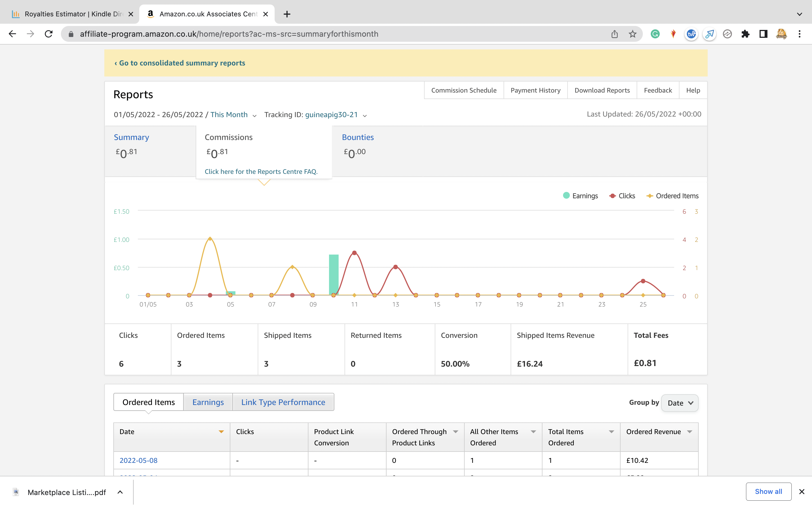Reload the Amazon Associates page
The height and width of the screenshot is (508, 812).
49,34
